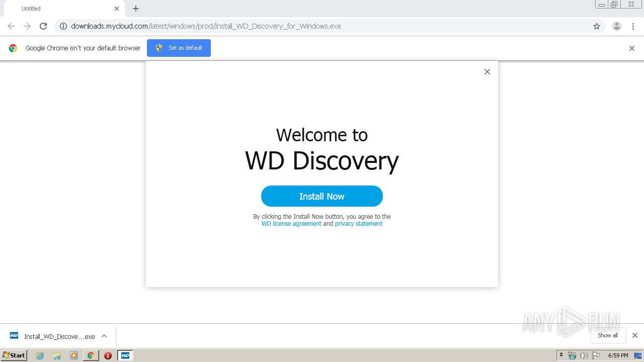Viewport: 644px width, 362px height.
Task: Click the Install Now button
Action: coord(322,196)
